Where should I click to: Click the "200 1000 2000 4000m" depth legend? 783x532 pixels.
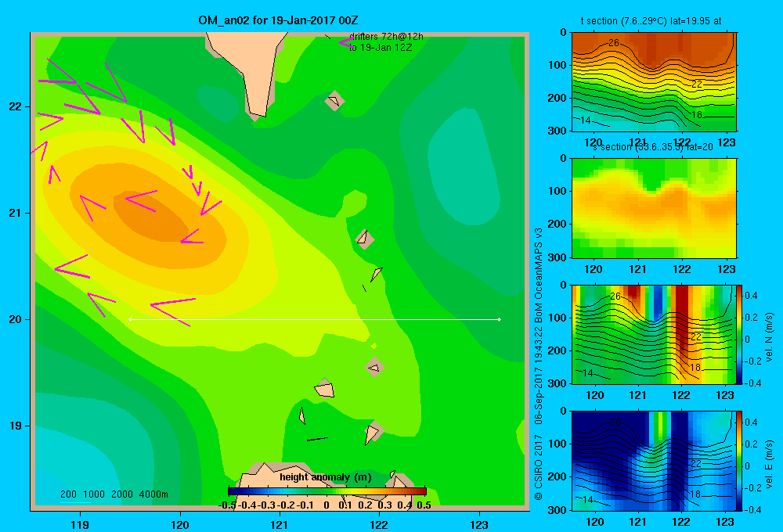[114, 494]
